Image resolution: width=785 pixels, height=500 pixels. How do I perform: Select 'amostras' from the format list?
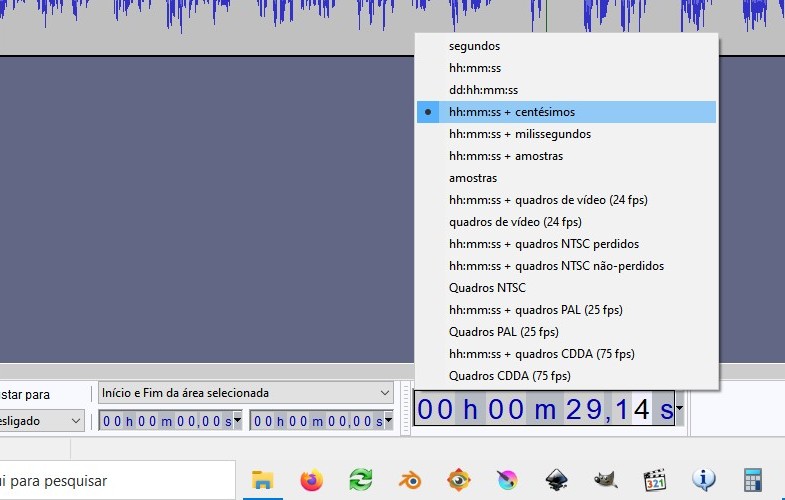point(473,178)
